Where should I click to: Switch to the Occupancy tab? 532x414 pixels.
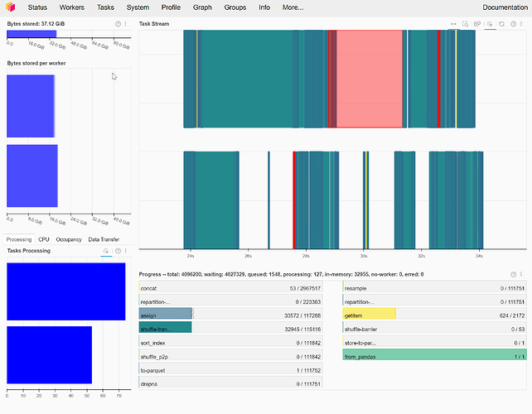coord(69,239)
